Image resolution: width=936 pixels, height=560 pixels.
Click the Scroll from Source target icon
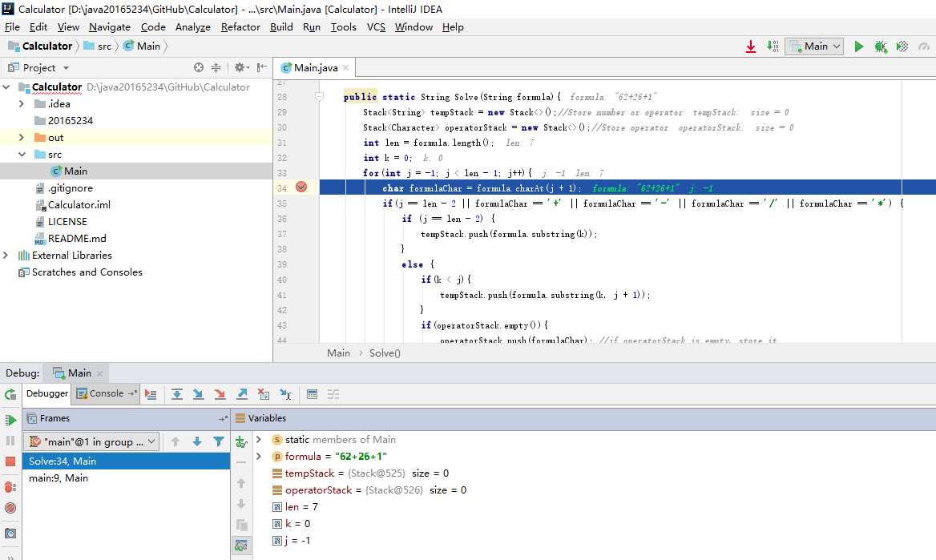199,67
